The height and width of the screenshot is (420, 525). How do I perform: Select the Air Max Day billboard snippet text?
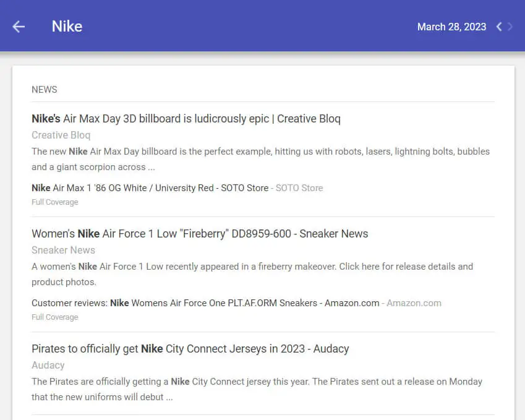pyautogui.click(x=260, y=159)
